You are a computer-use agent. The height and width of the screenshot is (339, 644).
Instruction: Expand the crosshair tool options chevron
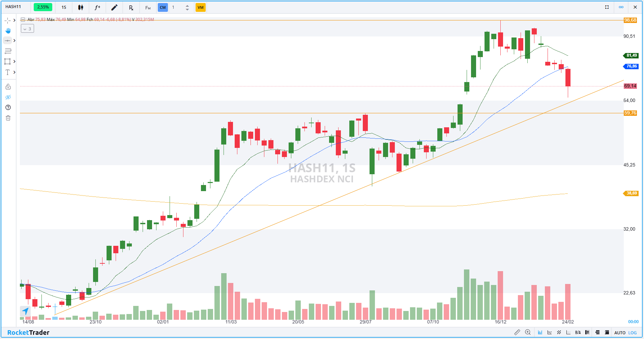tap(14, 20)
